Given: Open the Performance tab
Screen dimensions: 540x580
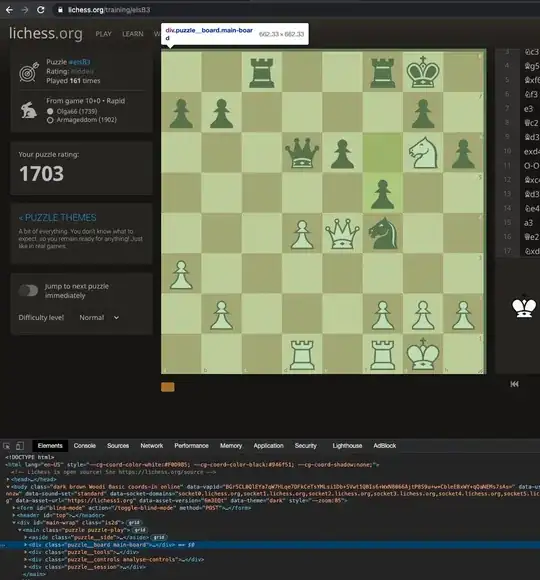Looking at the screenshot, I should 191,446.
